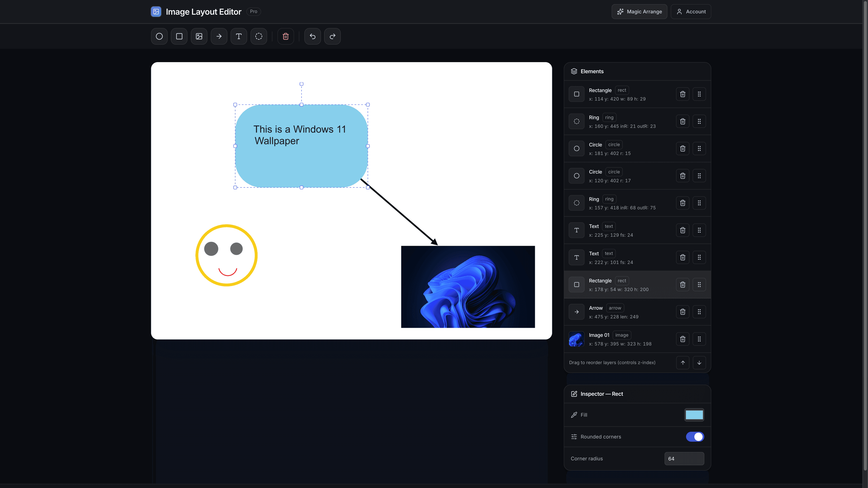The width and height of the screenshot is (868, 488).
Task: Redo the last action
Action: (332, 36)
